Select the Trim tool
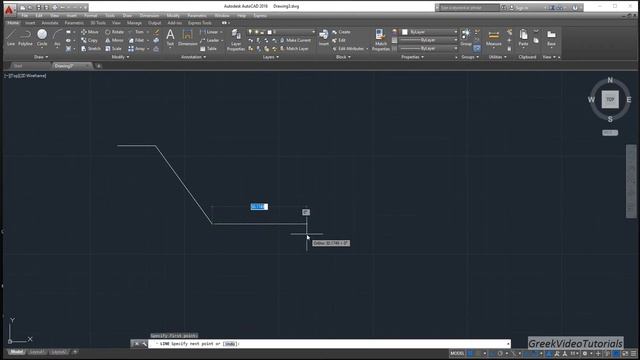 tap(136, 32)
